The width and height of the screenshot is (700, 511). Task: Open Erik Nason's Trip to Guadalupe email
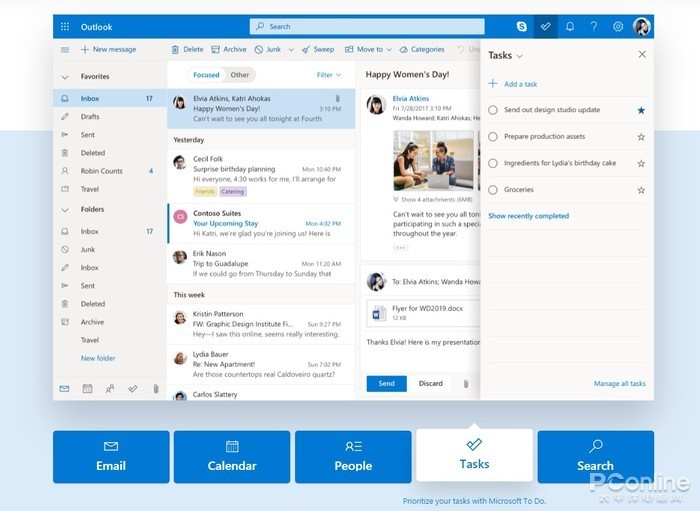tap(261, 264)
